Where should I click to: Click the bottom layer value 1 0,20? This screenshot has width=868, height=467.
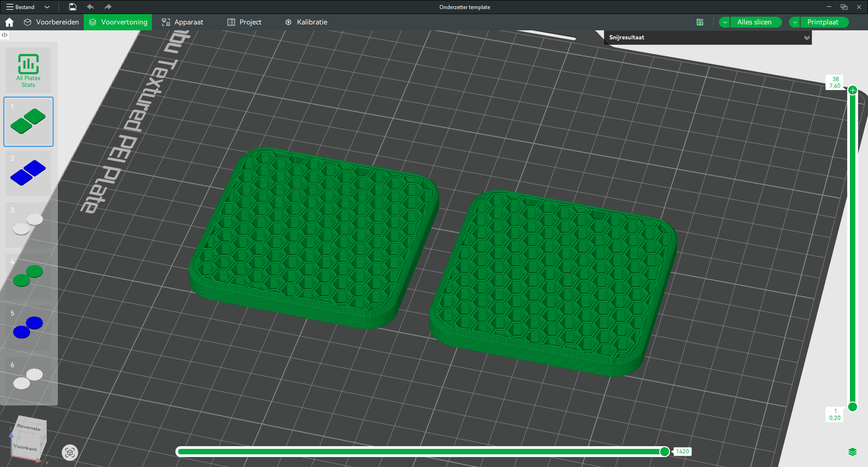pyautogui.click(x=835, y=415)
